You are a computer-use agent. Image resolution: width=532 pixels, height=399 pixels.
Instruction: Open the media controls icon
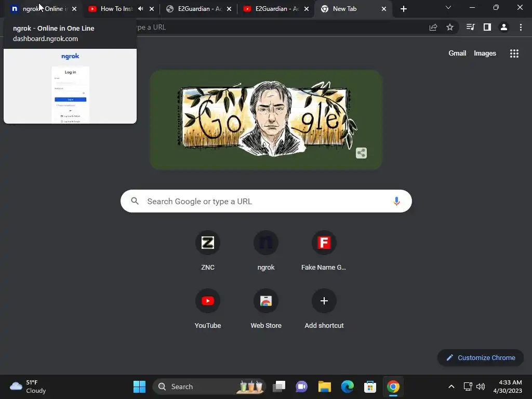pos(470,27)
